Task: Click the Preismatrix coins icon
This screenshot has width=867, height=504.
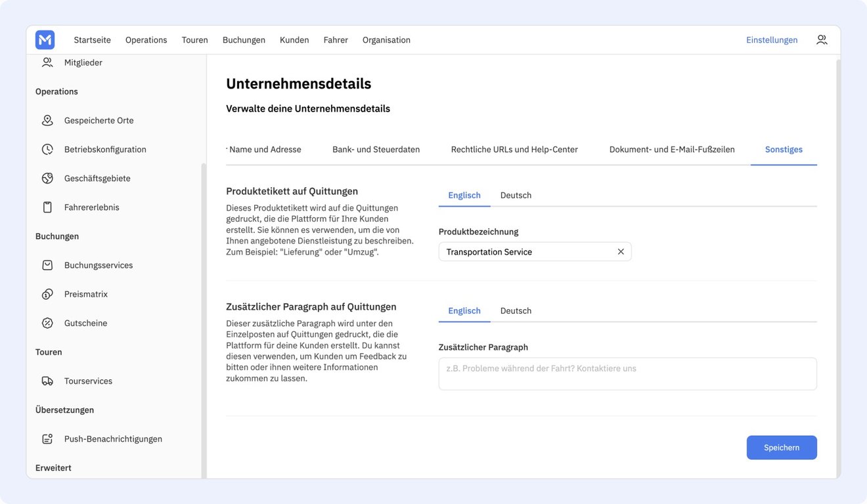Action: tap(47, 294)
